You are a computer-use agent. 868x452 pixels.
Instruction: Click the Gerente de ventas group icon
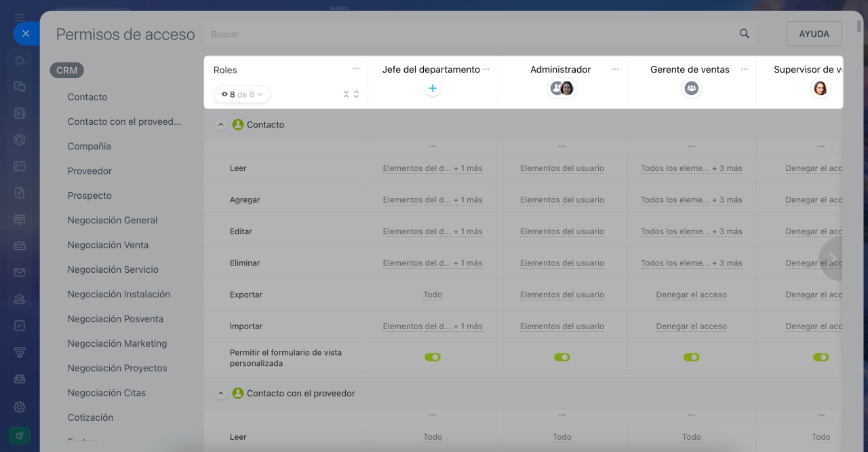point(691,88)
